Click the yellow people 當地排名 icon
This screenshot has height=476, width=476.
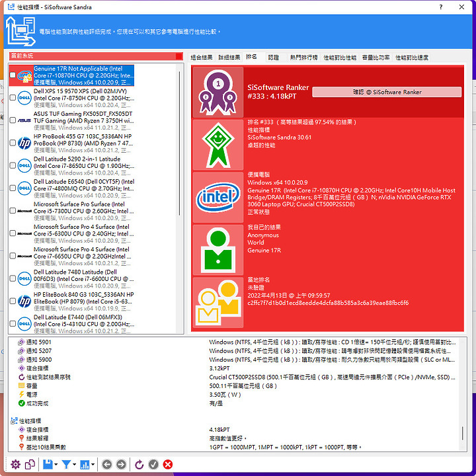click(x=218, y=302)
